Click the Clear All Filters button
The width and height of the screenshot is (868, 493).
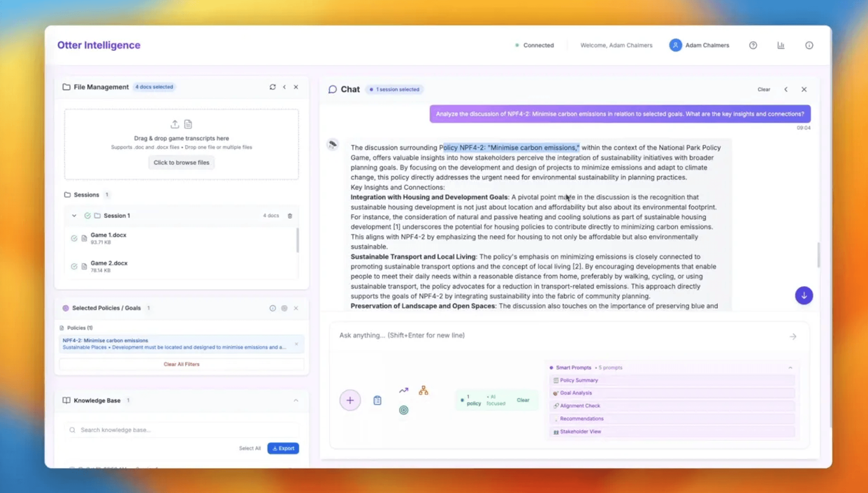181,364
